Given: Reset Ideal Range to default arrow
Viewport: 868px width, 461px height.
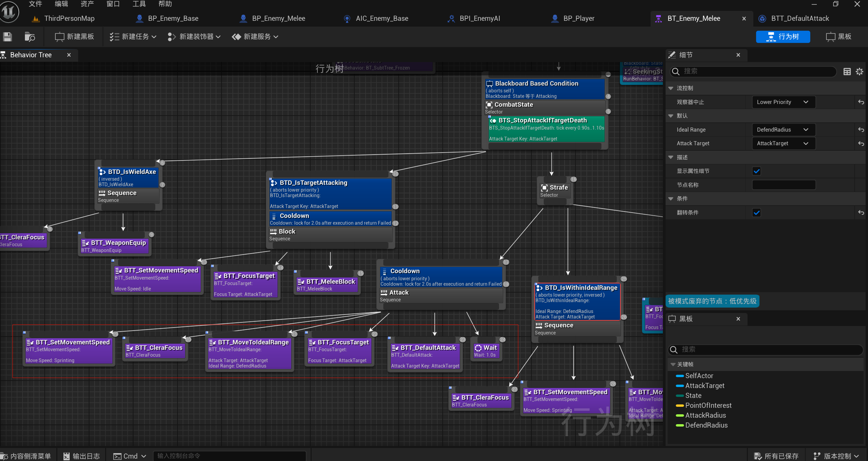Looking at the screenshot, I should (x=861, y=130).
